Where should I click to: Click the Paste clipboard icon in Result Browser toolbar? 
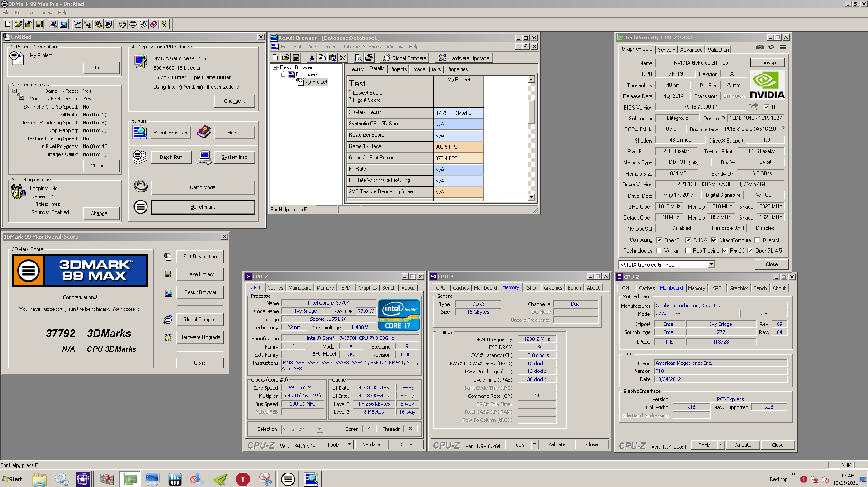(x=332, y=57)
